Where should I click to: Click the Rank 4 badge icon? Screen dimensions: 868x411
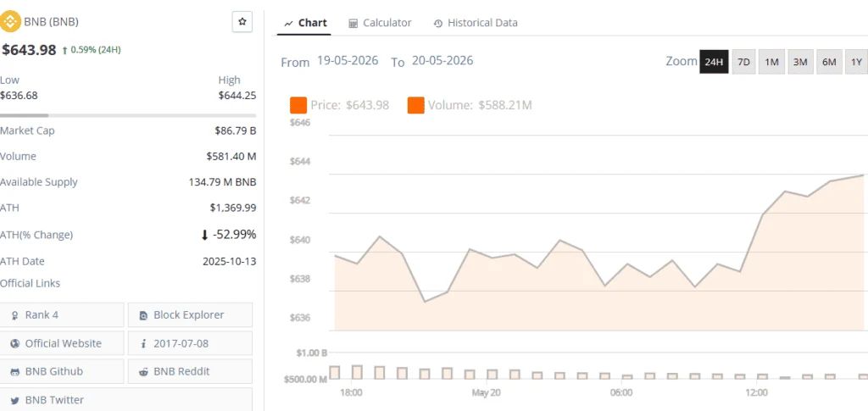[x=15, y=315]
